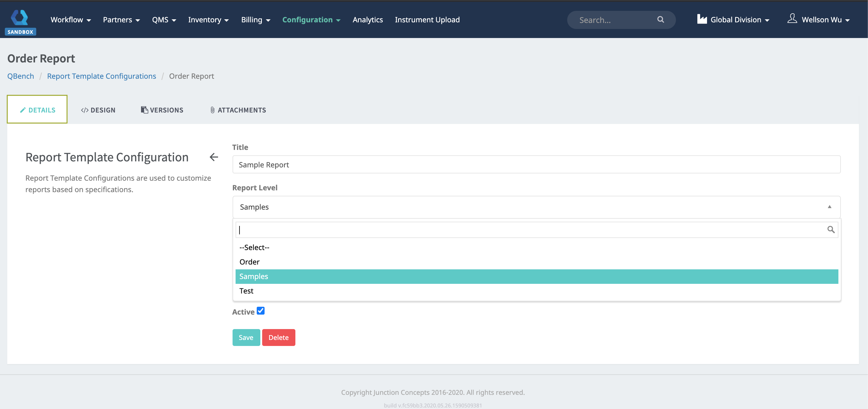Click the magnifier icon in dropdown search box
Image resolution: width=868 pixels, height=409 pixels.
point(831,230)
